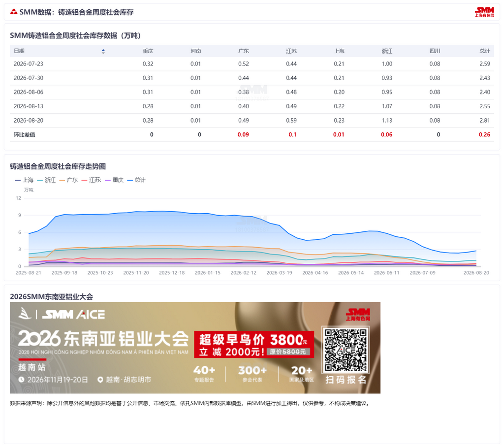Click the page title SMM数据：铸造铝合金周度社会库存
The height and width of the screenshot is (448, 504).
(76, 12)
